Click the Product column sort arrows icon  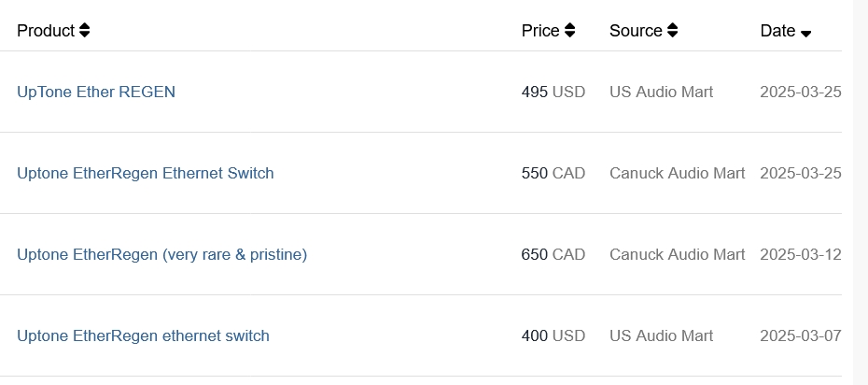pyautogui.click(x=85, y=31)
